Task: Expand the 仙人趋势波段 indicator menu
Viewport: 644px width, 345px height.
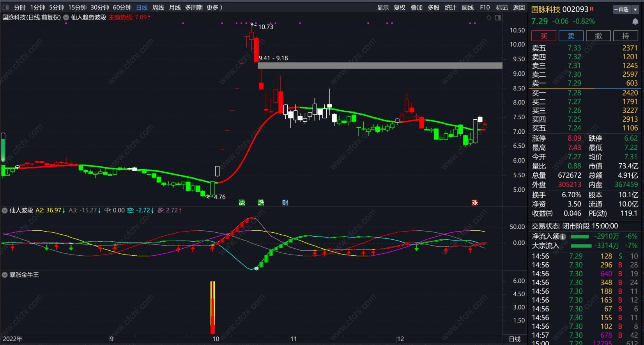Action: tap(66, 17)
